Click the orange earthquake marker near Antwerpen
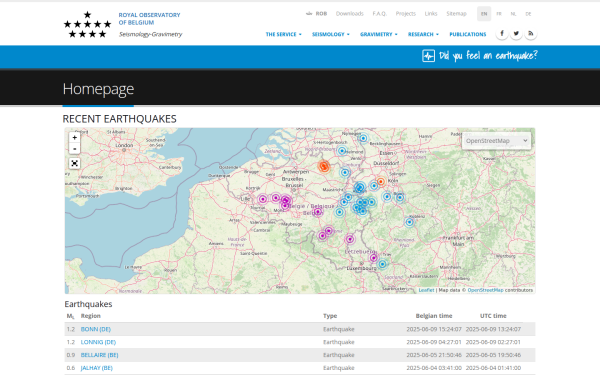The image size is (600, 375). point(324,166)
